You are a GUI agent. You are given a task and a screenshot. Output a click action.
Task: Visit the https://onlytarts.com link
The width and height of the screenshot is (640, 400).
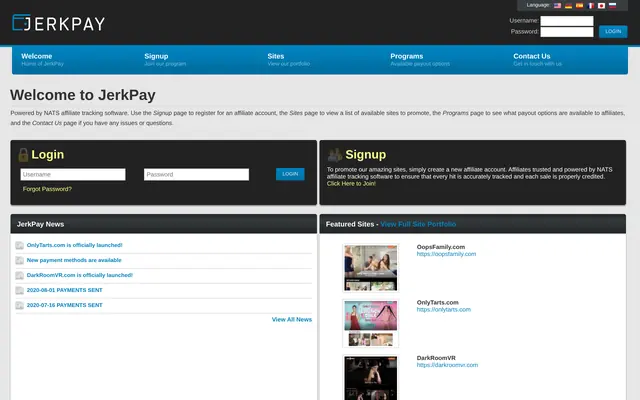coord(444,309)
